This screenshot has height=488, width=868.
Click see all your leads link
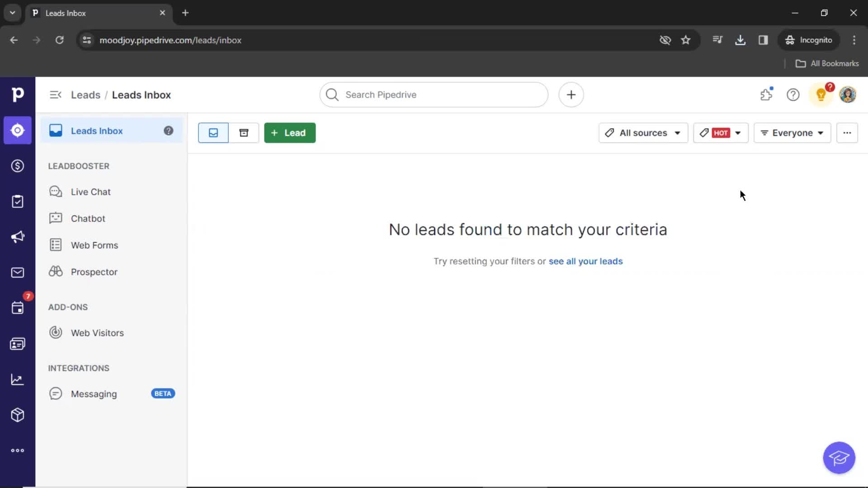586,261
